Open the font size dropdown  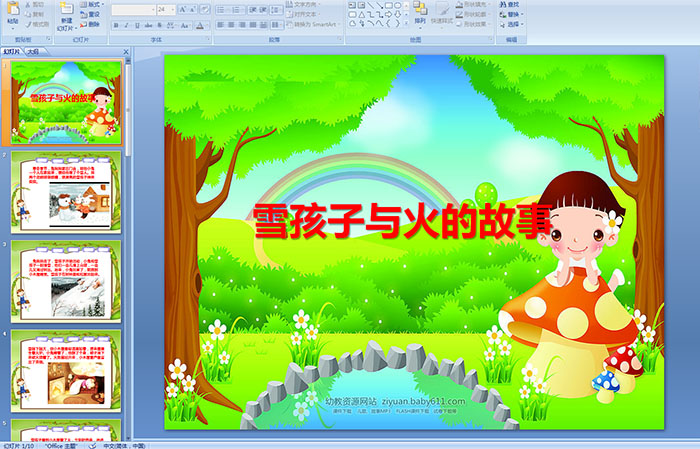pos(171,9)
